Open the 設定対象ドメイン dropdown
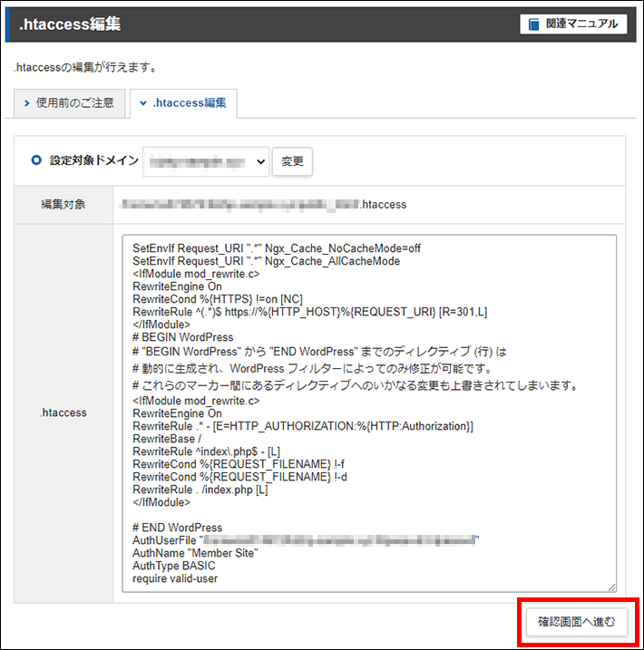The image size is (644, 650). 206,161
